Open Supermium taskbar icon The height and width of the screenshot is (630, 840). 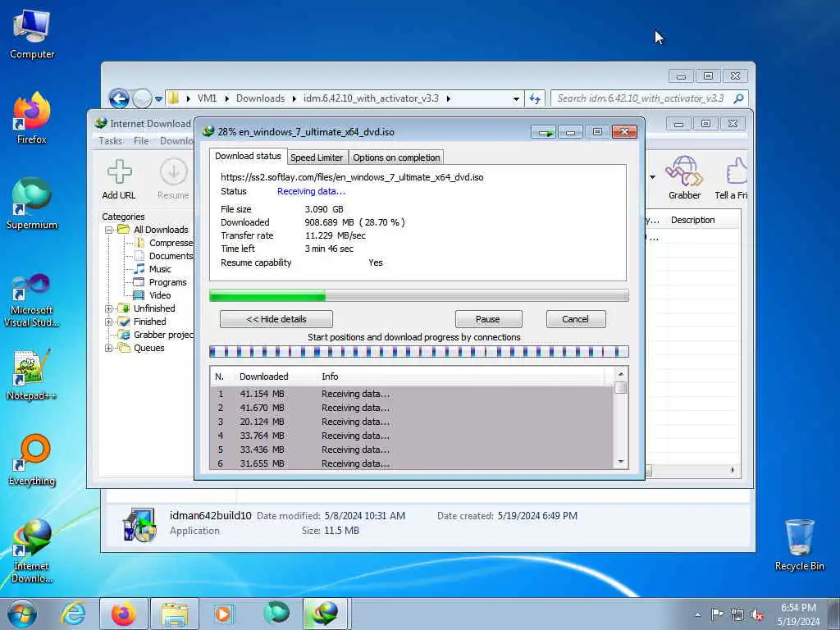[276, 614]
